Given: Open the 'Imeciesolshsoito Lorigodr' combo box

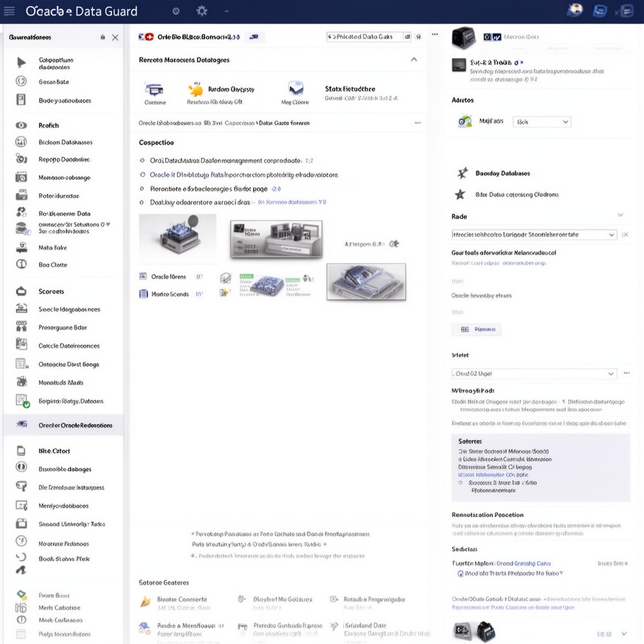Looking at the screenshot, I should coord(534,235).
